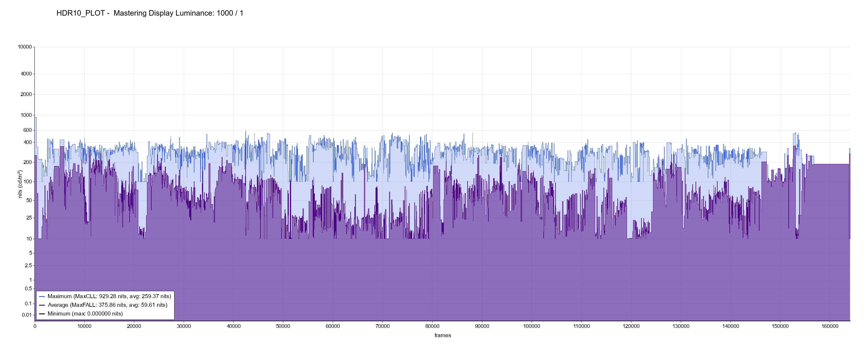This screenshot has width=868, height=347.
Task: Click the 200 y-axis tick label
Action: pyautogui.click(x=27, y=162)
